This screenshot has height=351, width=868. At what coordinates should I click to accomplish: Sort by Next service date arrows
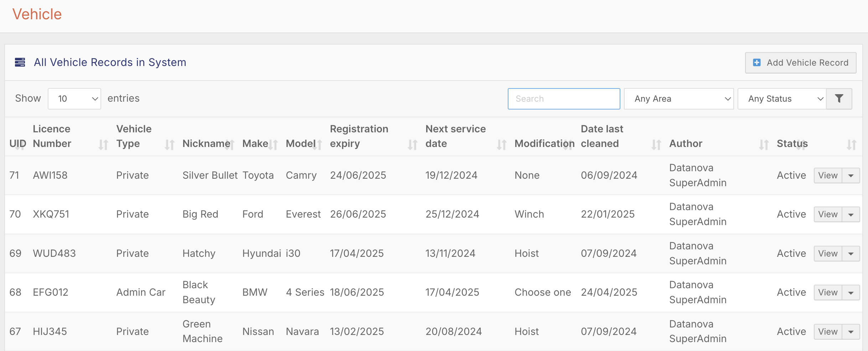click(x=502, y=144)
